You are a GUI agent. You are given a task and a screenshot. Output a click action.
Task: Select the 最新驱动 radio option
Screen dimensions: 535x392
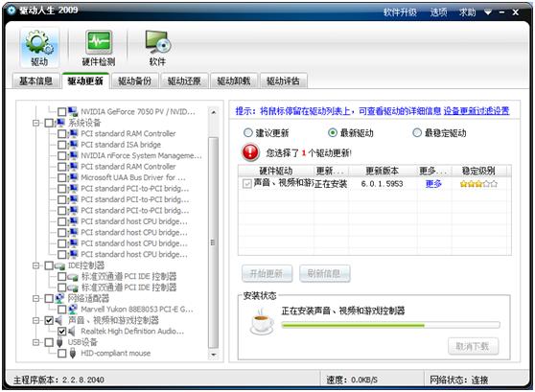coord(333,132)
